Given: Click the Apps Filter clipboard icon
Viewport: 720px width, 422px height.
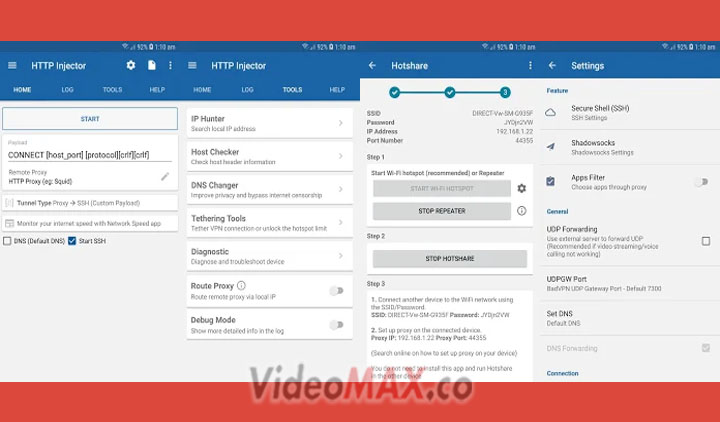Looking at the screenshot, I should coord(551,182).
